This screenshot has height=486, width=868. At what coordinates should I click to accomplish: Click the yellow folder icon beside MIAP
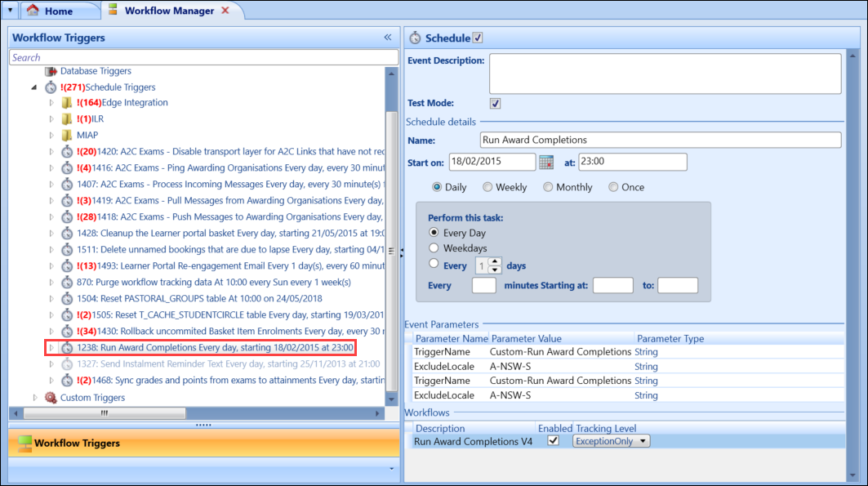68,134
